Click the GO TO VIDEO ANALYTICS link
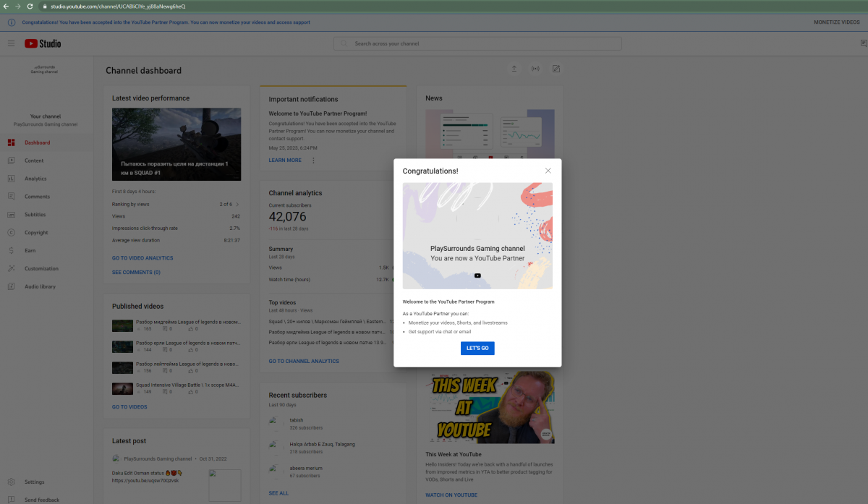Image resolution: width=868 pixels, height=504 pixels. click(142, 258)
